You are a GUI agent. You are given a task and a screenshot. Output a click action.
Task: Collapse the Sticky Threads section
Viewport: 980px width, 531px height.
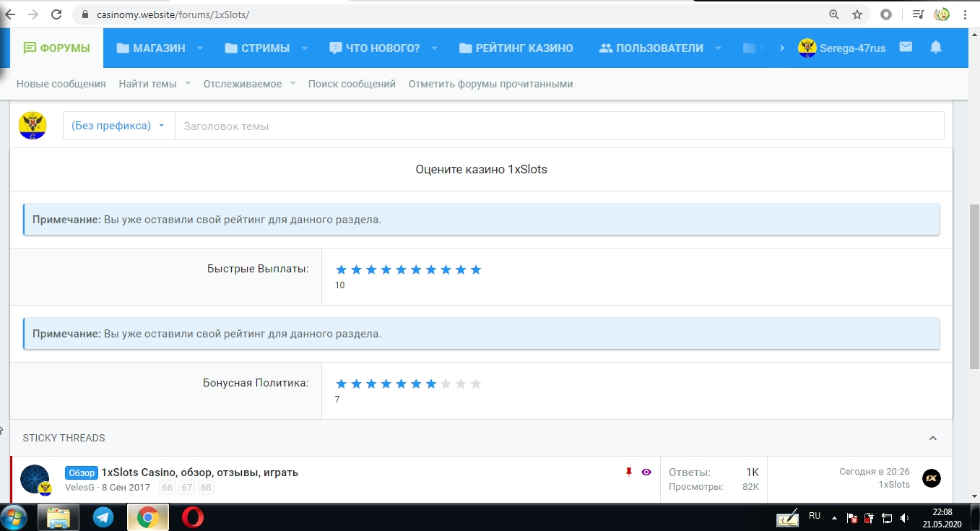coord(932,439)
